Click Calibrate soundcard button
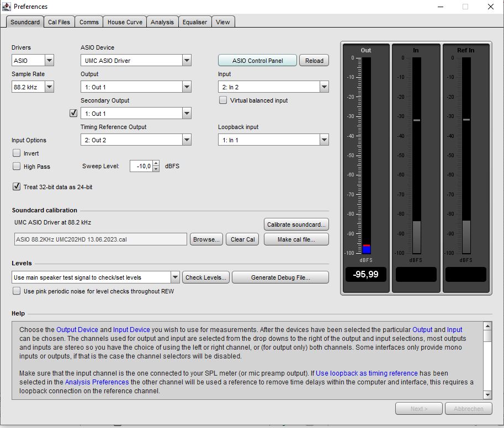Image resolution: width=504 pixels, height=428 pixels. click(296, 224)
